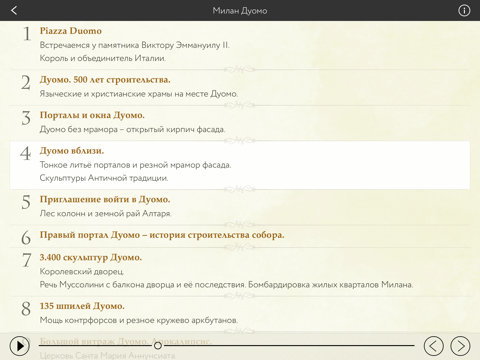The width and height of the screenshot is (480, 360).
Task: Choose track 3 Порталы и окна Дуомо
Action: click(x=240, y=123)
